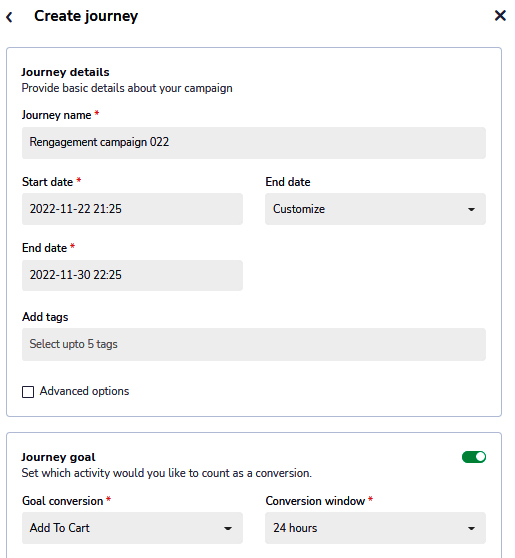Disable the Journey goal toggle switch
The width and height of the screenshot is (515, 558).
pos(474,457)
